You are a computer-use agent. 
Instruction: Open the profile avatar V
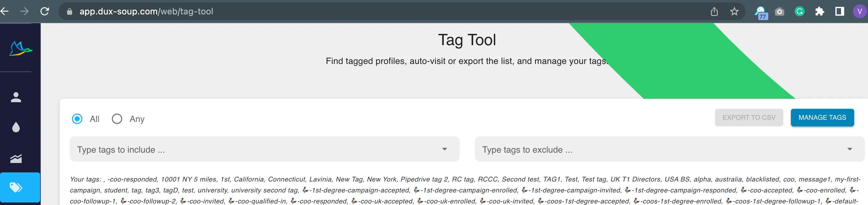860,12
